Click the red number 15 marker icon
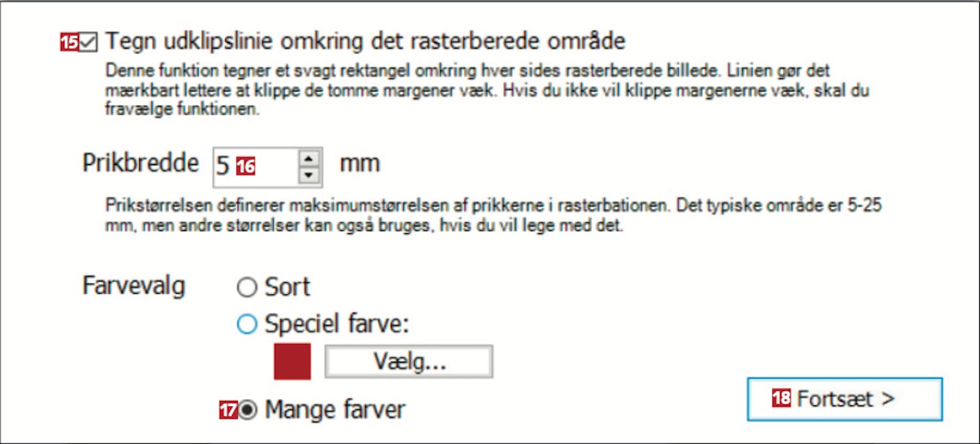 [69, 43]
